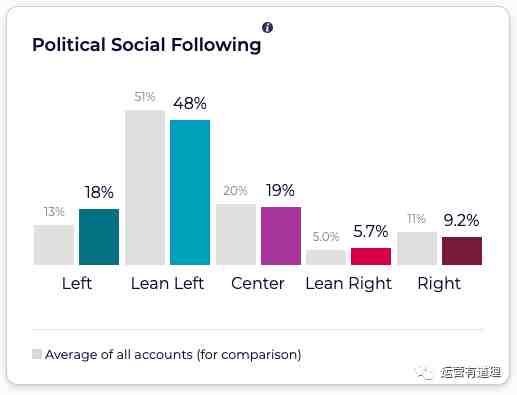
Task: Click the Political Social Following title
Action: coord(147,45)
